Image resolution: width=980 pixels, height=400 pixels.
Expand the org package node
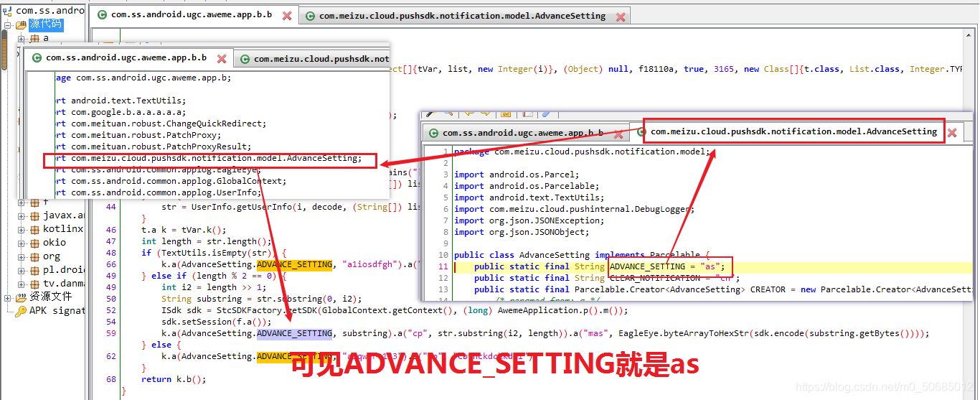pyautogui.click(x=21, y=257)
